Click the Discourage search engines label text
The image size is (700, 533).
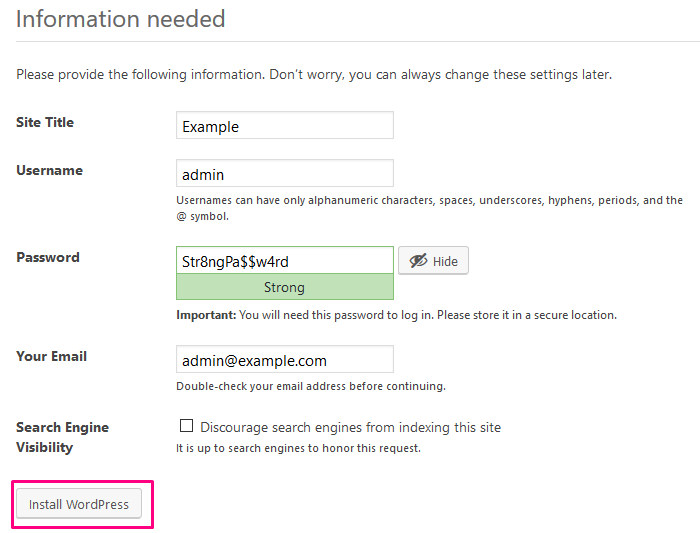350,427
